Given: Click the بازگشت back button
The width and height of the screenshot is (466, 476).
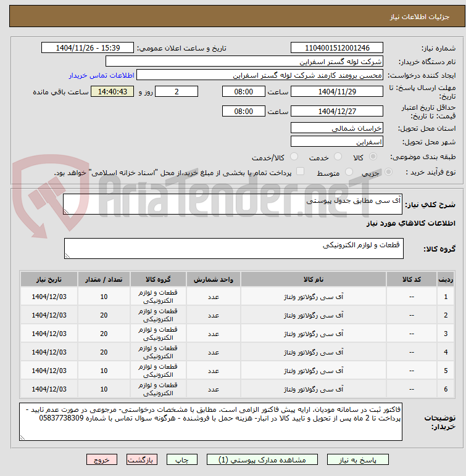Looking at the screenshot, I should 142,459.
